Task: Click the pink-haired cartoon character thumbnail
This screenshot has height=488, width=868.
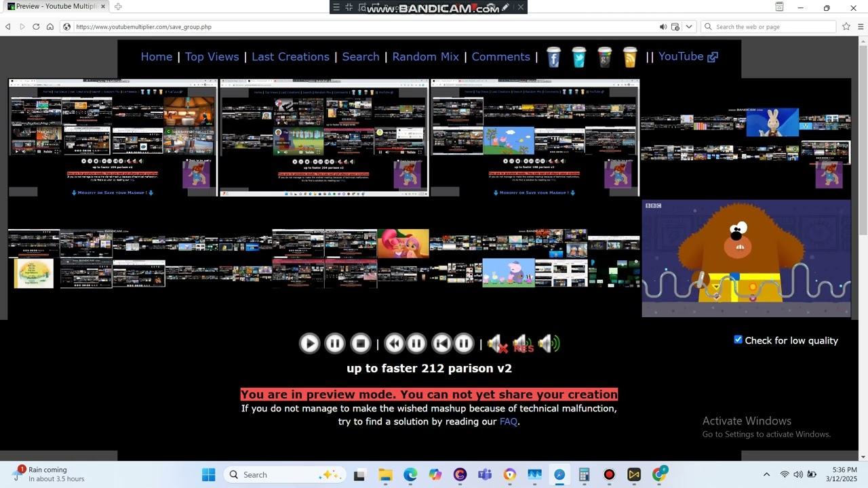Action: (403, 244)
